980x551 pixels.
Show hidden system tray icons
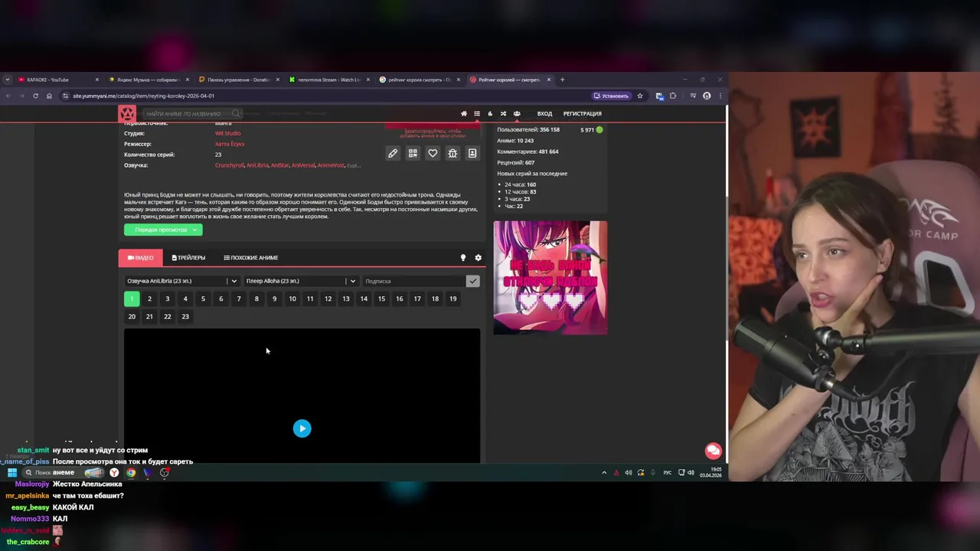[604, 473]
